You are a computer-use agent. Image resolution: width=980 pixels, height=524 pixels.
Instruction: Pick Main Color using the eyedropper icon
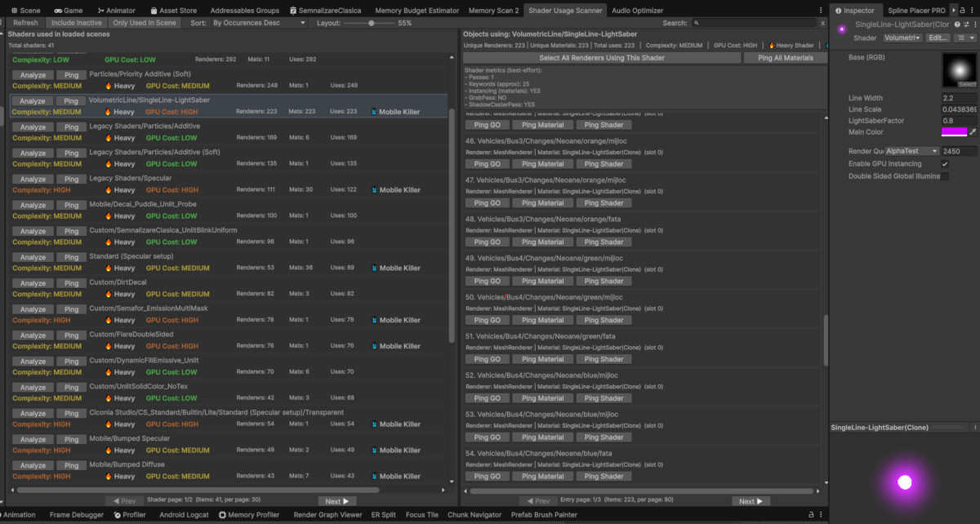[x=973, y=131]
